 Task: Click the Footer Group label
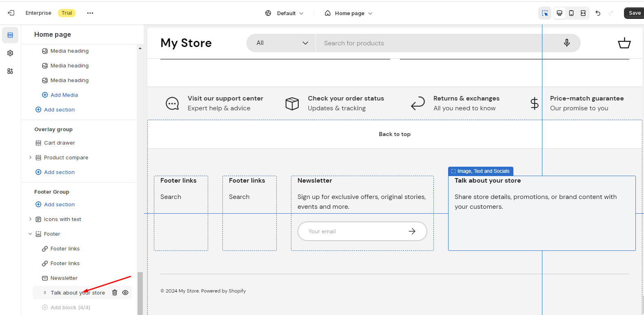52,192
